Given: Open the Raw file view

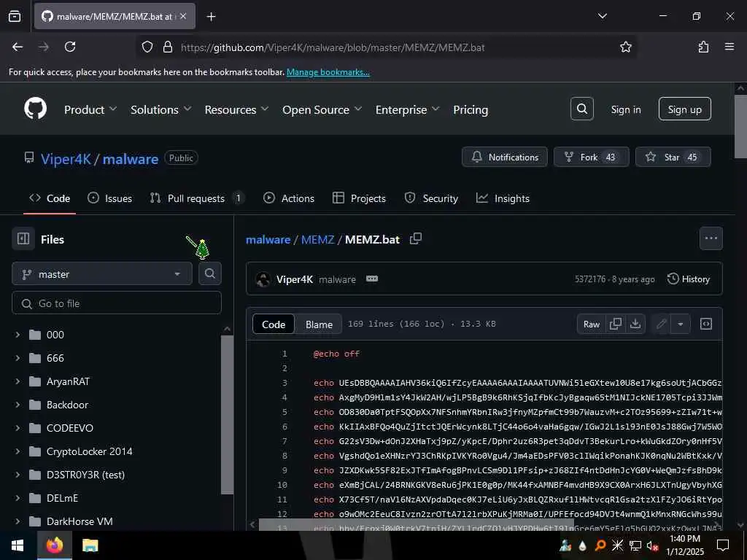Looking at the screenshot, I should [591, 324].
